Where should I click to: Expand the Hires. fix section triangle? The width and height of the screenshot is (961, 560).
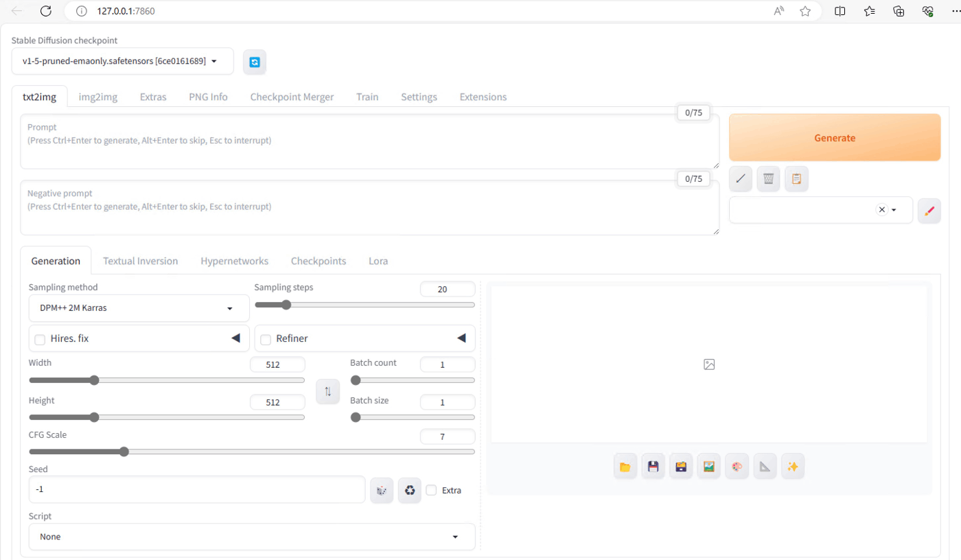click(x=235, y=338)
